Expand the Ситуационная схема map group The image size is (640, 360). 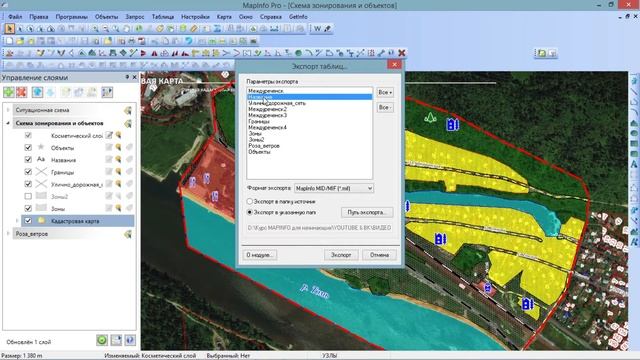point(8,110)
